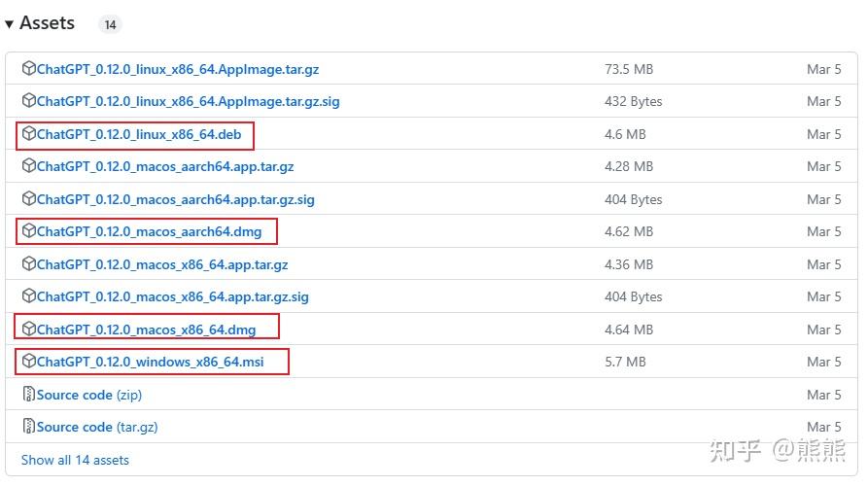The width and height of the screenshot is (868, 486).
Task: Download ChatGPT_0.12.0_macos_x86_64.dmg
Action: click(x=146, y=330)
